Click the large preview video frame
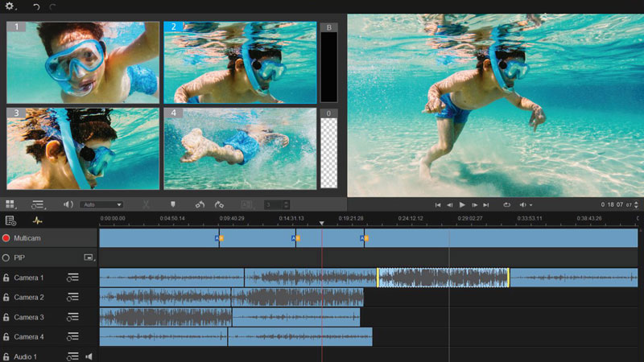The image size is (644, 362). pyautogui.click(x=495, y=105)
